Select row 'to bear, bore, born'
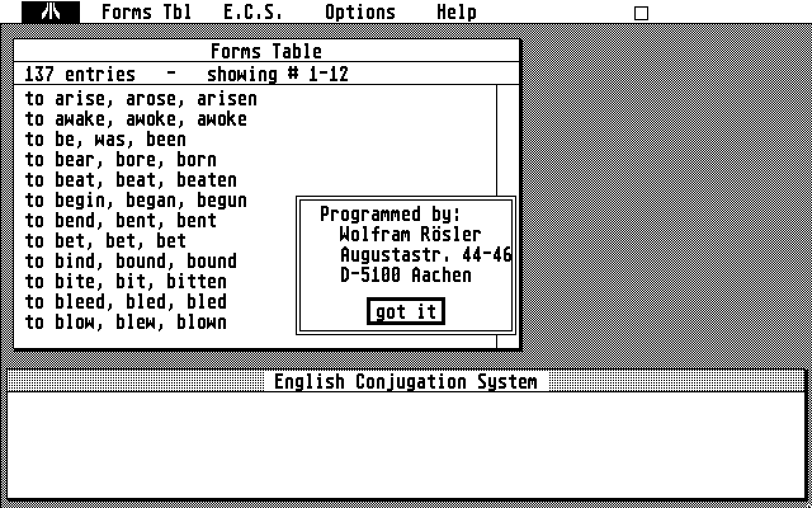812x508 pixels. tap(121, 159)
